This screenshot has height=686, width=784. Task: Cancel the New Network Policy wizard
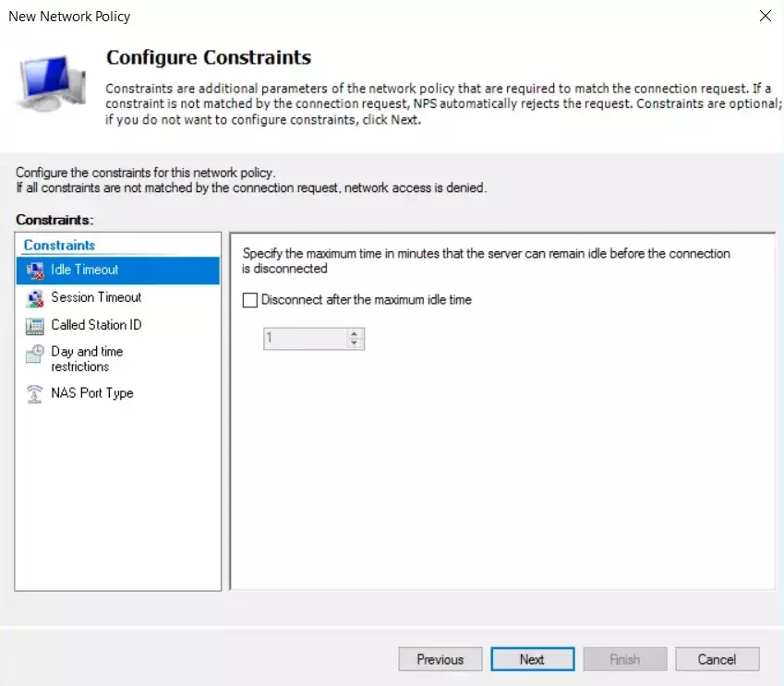click(718, 659)
